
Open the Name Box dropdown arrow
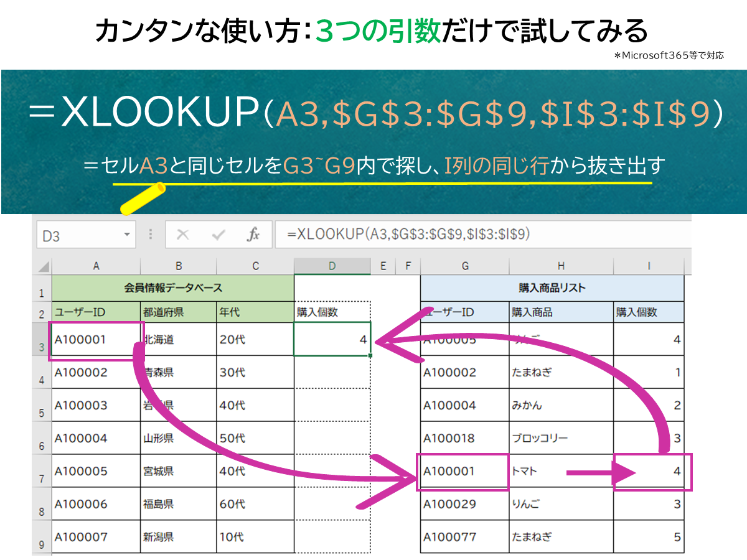[x=127, y=235]
